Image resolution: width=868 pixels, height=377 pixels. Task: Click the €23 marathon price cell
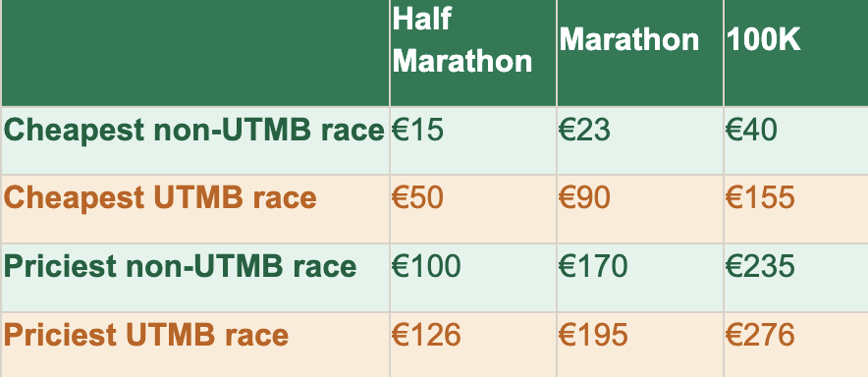tap(640, 140)
